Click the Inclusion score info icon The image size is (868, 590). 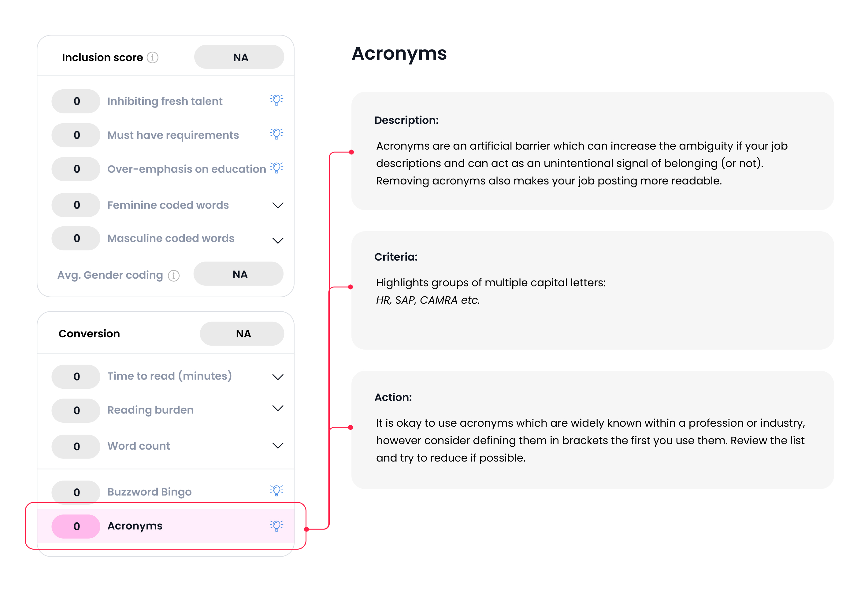[x=152, y=58]
